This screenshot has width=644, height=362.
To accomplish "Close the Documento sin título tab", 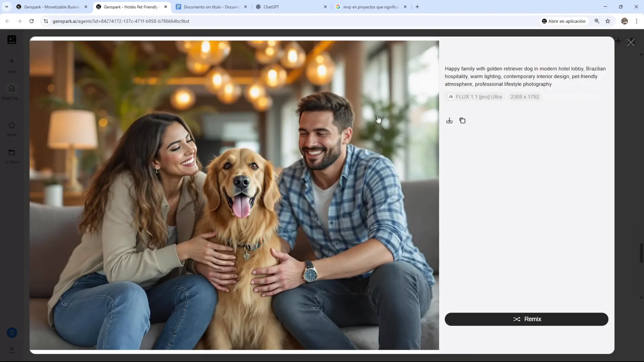I will click(246, 7).
